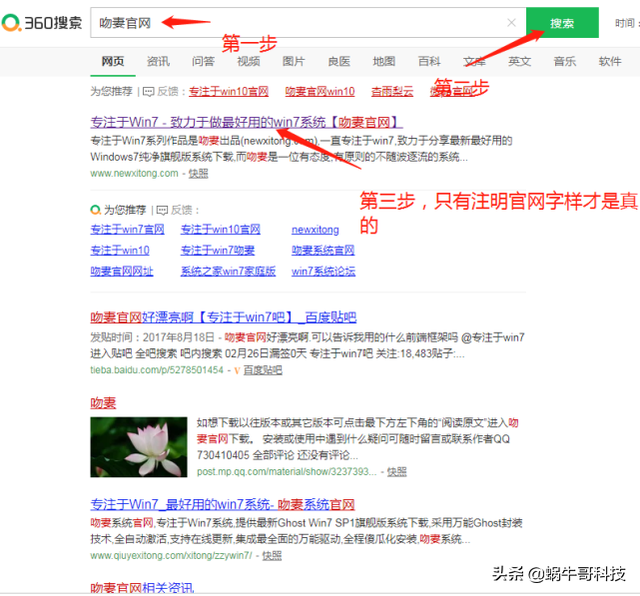The width and height of the screenshot is (640, 596).
Task: Click the 360搜索 logo
Action: pos(42,22)
